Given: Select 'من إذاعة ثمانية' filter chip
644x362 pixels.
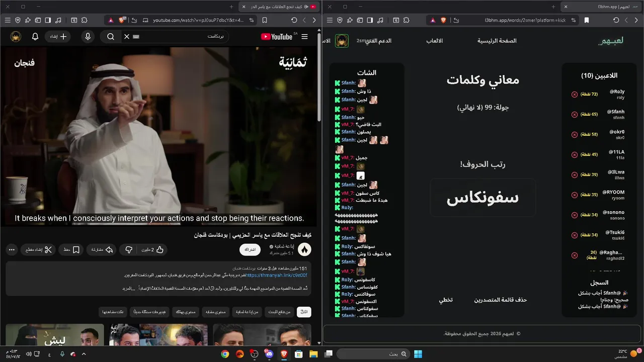Looking at the screenshot, I should tap(247, 312).
